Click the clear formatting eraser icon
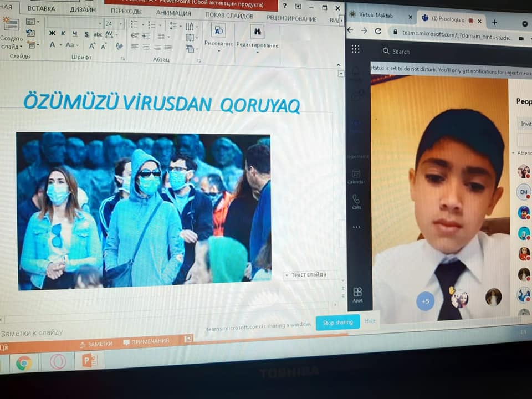532x399 pixels. click(119, 46)
